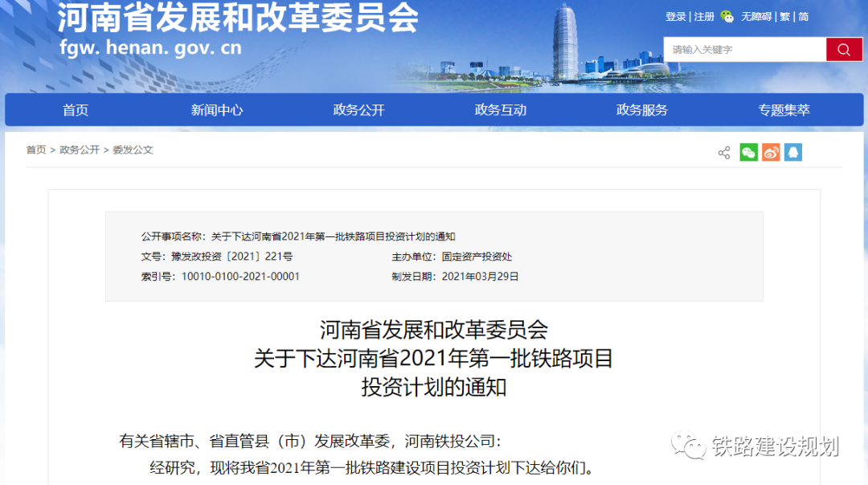Share the article to Weibo
The height and width of the screenshot is (485, 868).
tap(771, 153)
